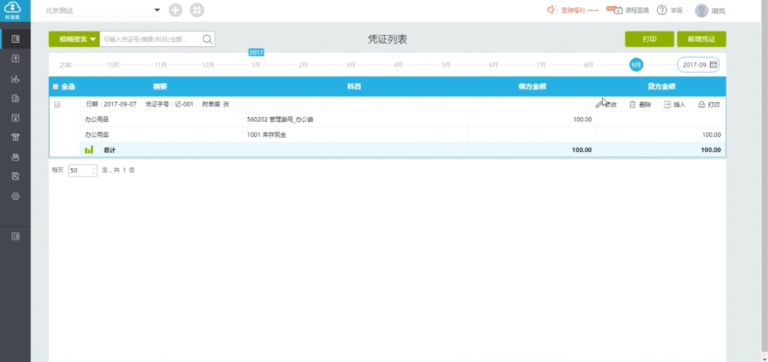
Task: Open the user avatar for 周亮
Action: pyautogui.click(x=701, y=10)
